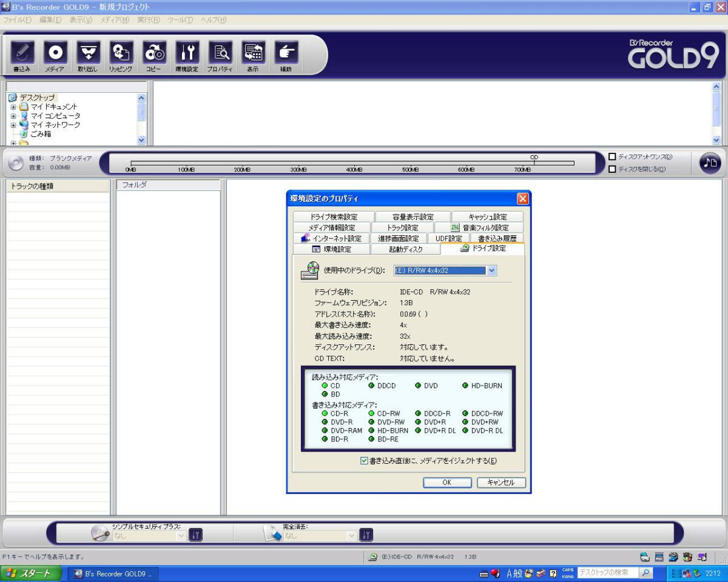Switch to the 書き込み履歴 tab
The width and height of the screenshot is (728, 582).
coord(497,238)
